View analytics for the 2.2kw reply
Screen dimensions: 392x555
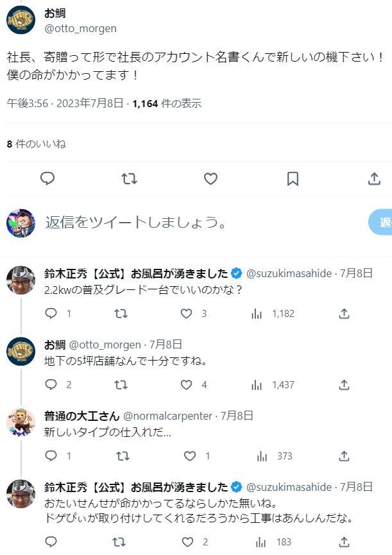257,314
